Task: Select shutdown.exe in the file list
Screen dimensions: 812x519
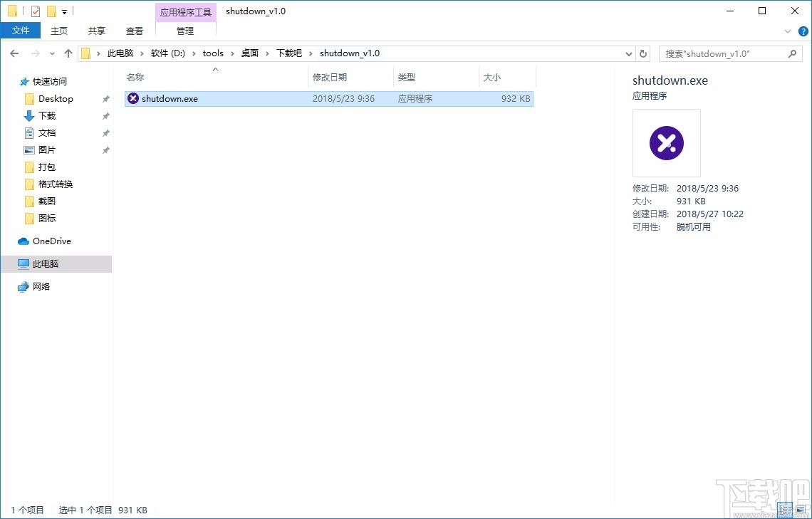Action: pyautogui.click(x=169, y=98)
